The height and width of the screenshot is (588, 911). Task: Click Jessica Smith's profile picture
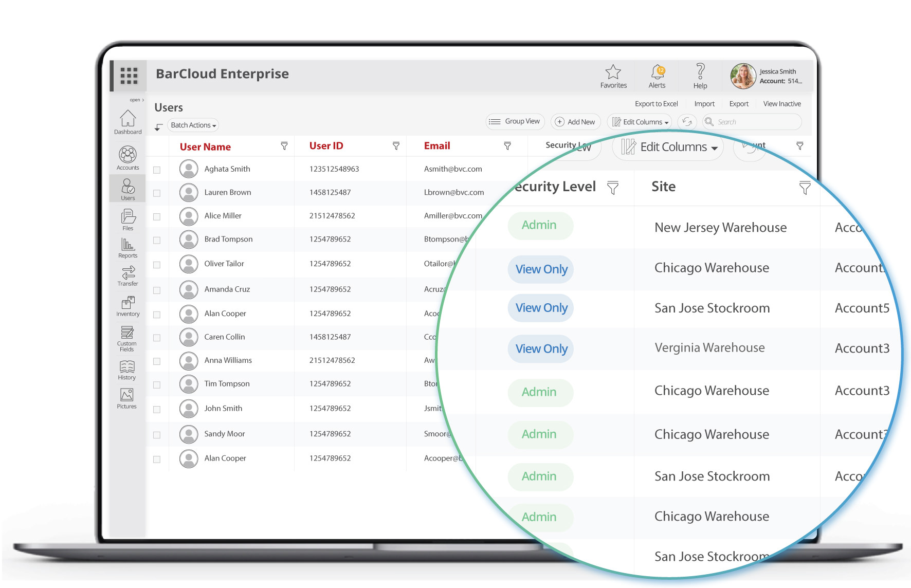point(743,76)
